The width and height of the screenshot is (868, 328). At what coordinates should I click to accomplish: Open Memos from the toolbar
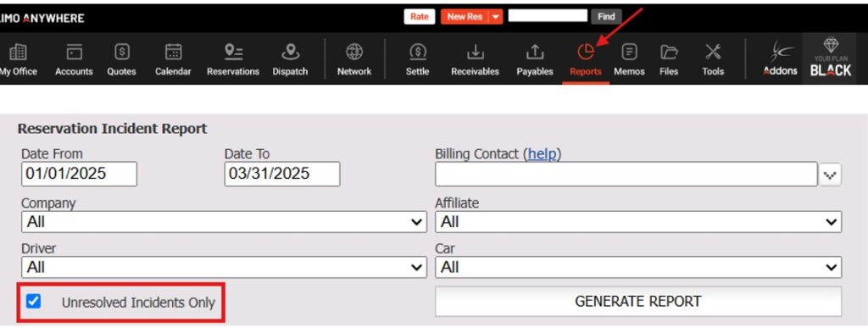(630, 59)
